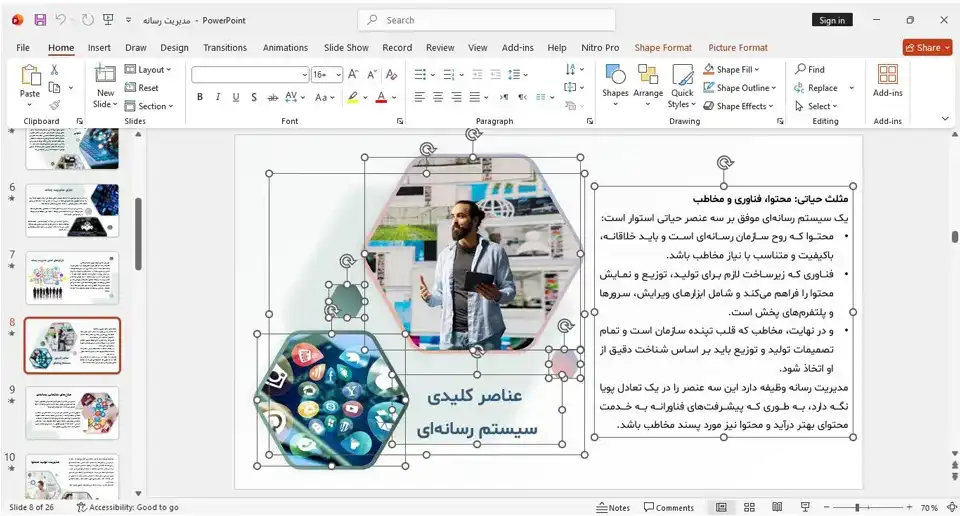Image resolution: width=960 pixels, height=516 pixels.
Task: Switch to Reading View
Action: [x=777, y=507]
